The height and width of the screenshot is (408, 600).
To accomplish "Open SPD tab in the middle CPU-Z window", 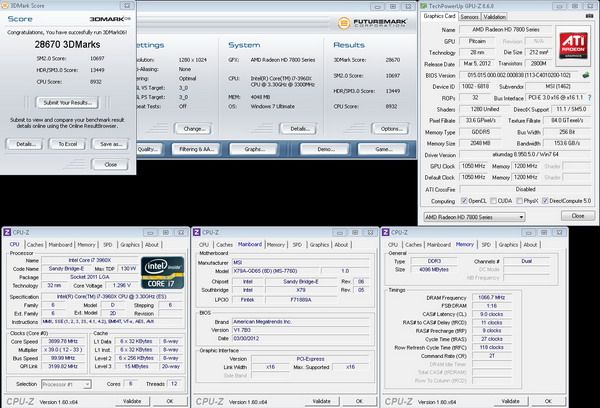I will point(297,245).
